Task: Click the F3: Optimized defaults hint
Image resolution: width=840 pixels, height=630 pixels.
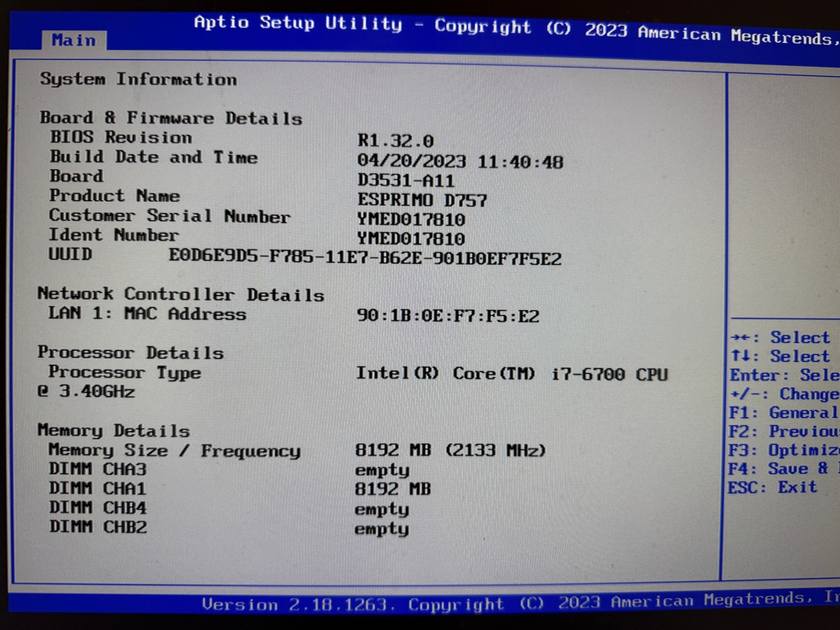Action: click(x=784, y=450)
